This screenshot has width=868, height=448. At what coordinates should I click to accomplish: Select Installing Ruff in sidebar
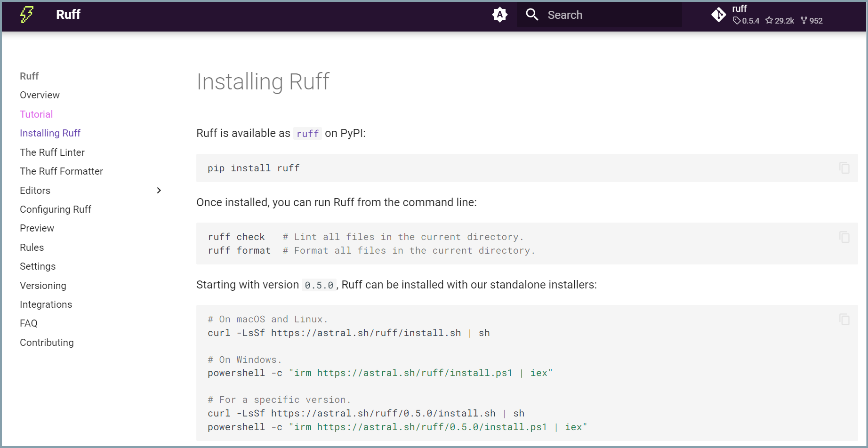click(50, 133)
